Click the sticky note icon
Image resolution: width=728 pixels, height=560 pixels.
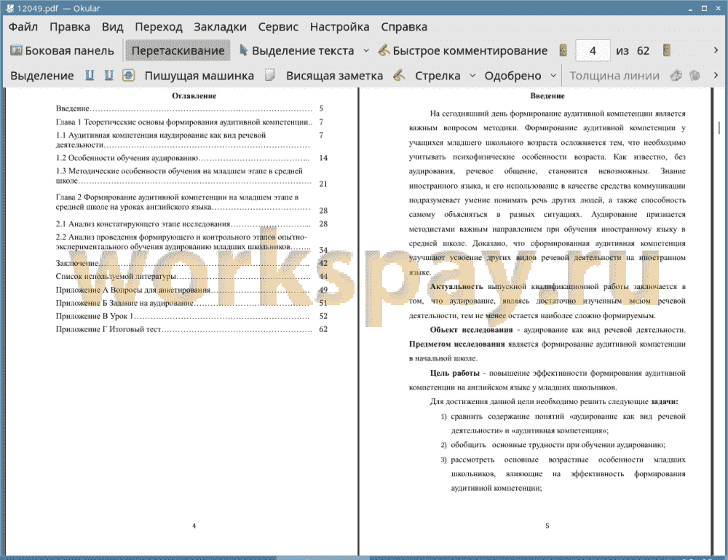pos(270,75)
